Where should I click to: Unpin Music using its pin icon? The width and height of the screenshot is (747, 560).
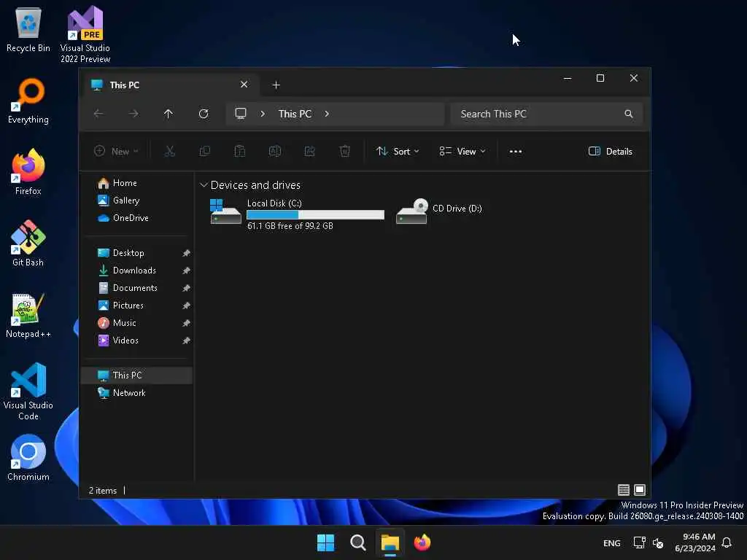click(186, 323)
